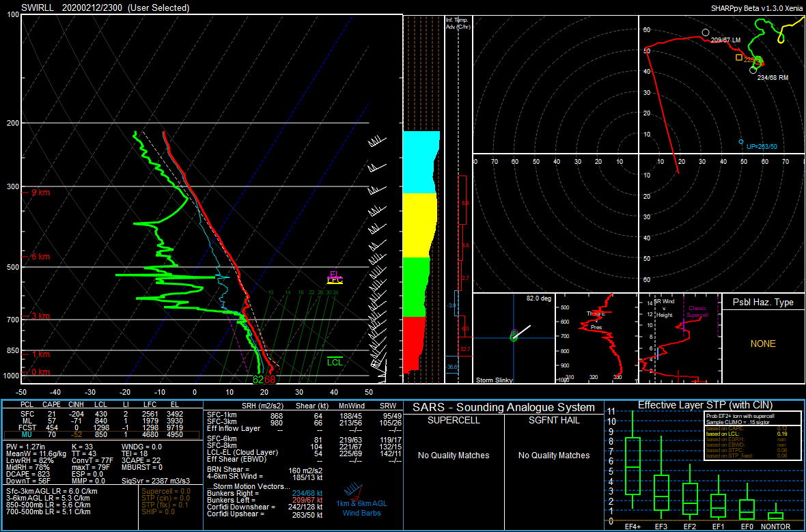The height and width of the screenshot is (532, 806).
Task: Click the Eff Inflow Layer row
Action: (305, 428)
